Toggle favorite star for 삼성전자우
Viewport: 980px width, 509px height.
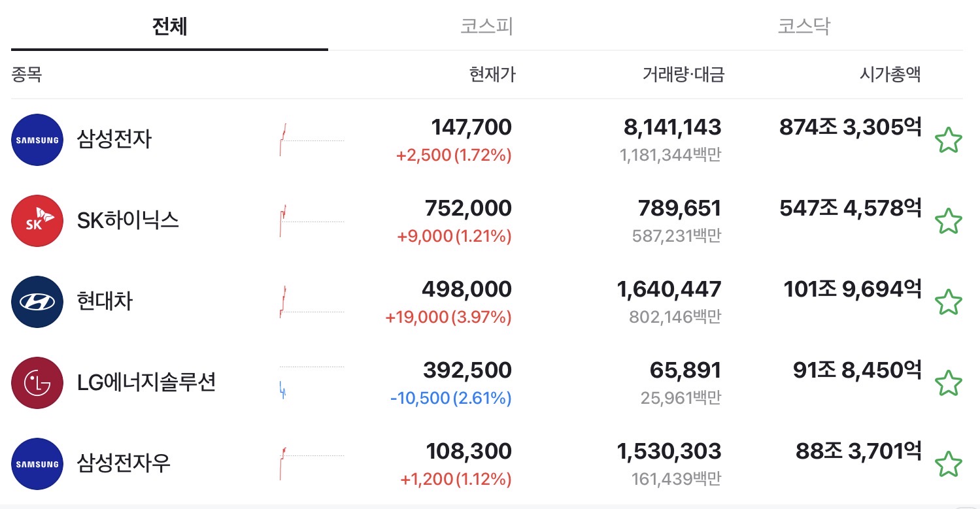[948, 465]
